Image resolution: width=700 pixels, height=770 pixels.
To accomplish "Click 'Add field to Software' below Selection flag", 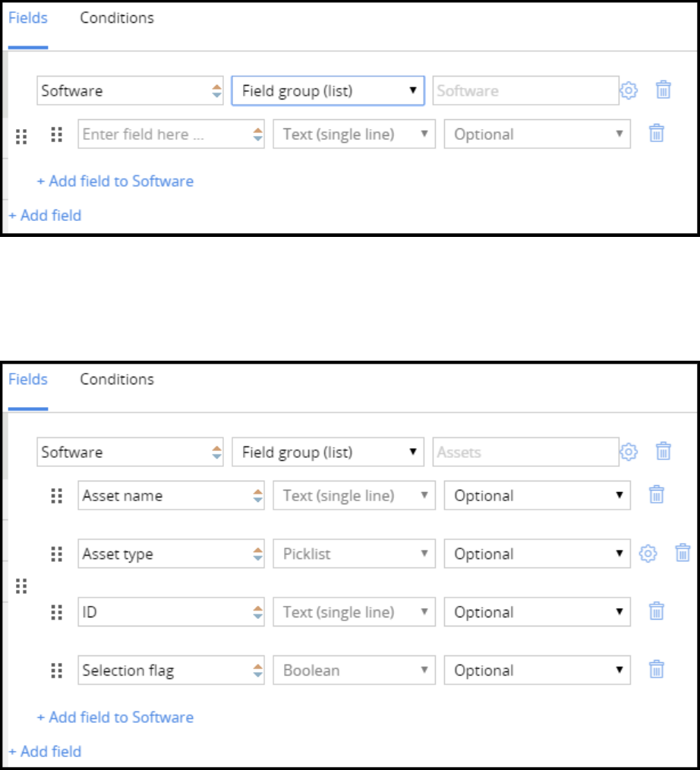I will click(x=115, y=717).
